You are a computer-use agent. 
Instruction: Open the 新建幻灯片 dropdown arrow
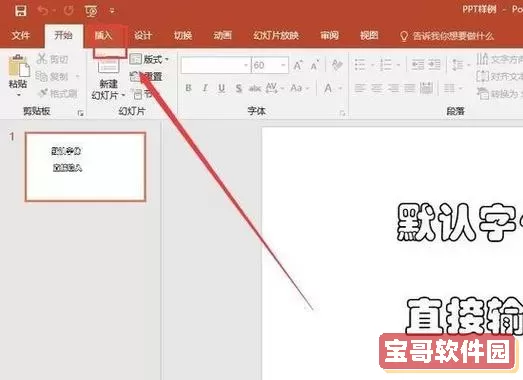click(x=123, y=96)
